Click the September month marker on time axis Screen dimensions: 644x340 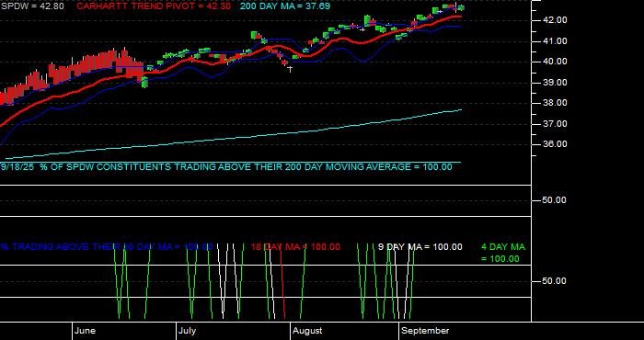(x=425, y=331)
